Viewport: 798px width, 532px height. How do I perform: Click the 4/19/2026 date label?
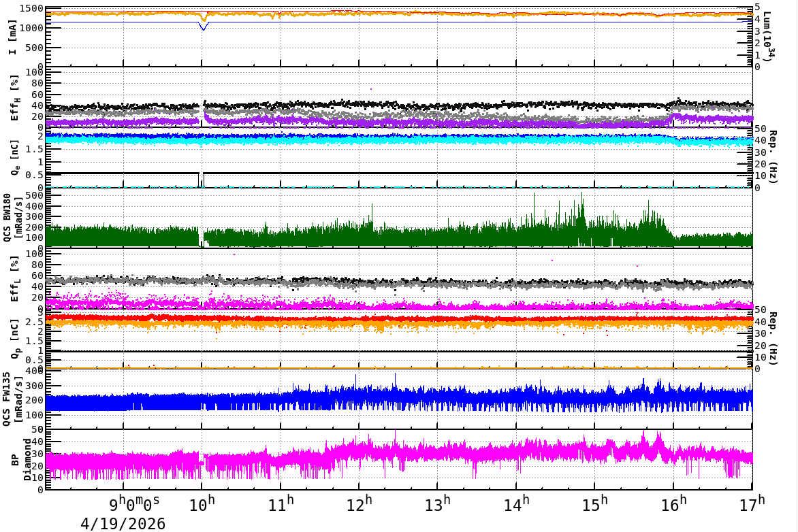pos(123,524)
